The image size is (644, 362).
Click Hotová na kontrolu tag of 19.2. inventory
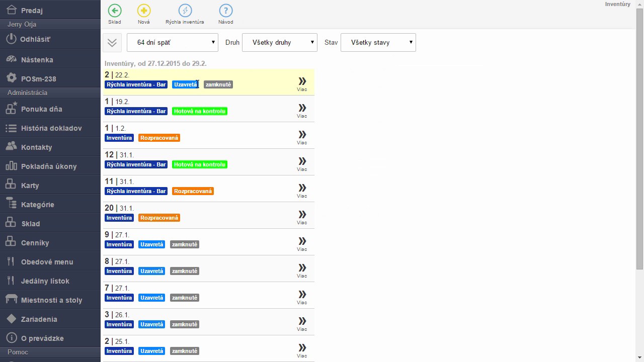point(200,111)
